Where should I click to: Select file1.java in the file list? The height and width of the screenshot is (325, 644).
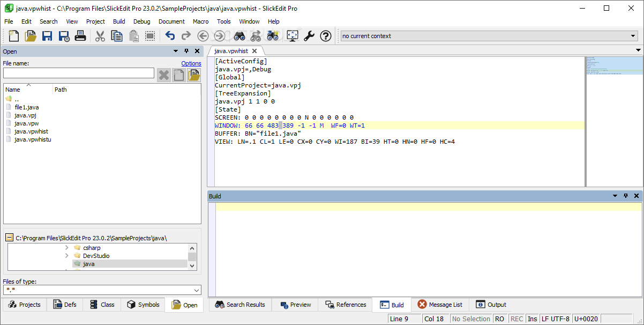[27, 107]
